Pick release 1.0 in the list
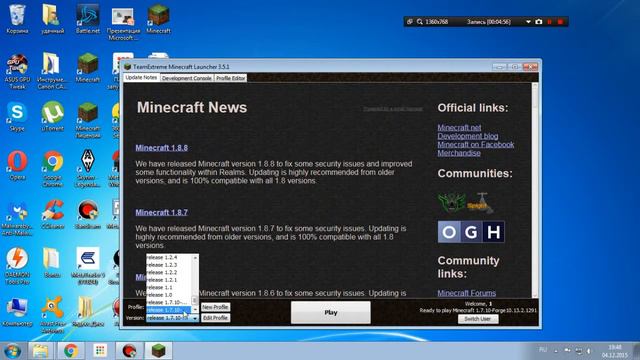This screenshot has width=640, height=360. click(x=169, y=295)
